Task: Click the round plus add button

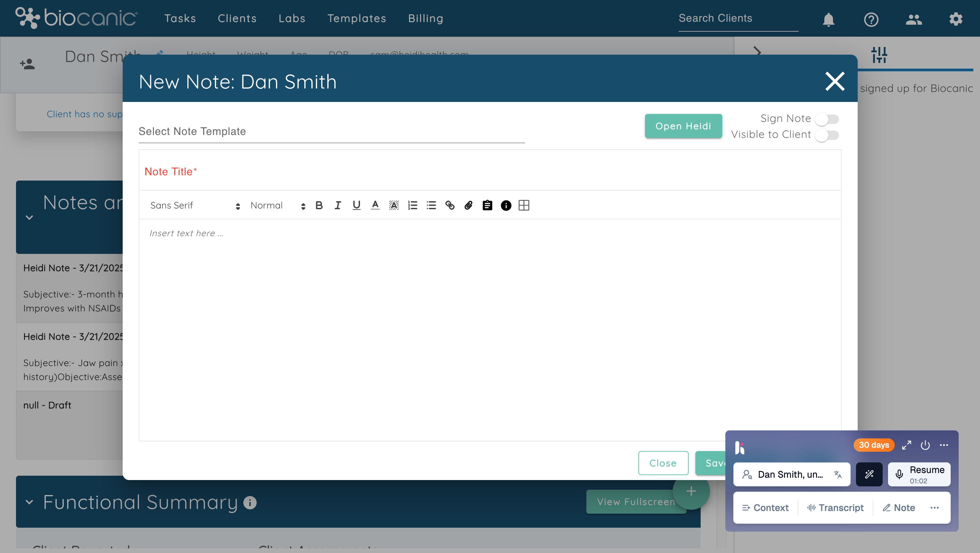Action: [691, 491]
